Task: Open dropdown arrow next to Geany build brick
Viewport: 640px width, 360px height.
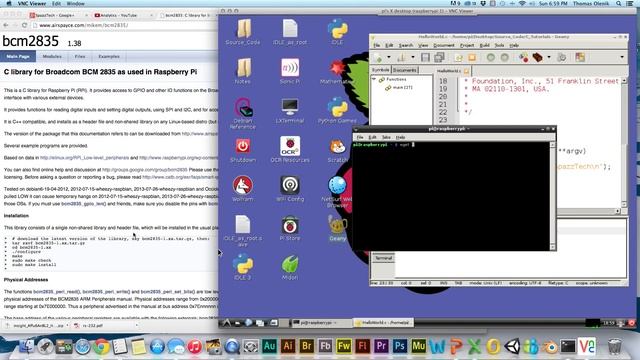Action: [x=549, y=57]
